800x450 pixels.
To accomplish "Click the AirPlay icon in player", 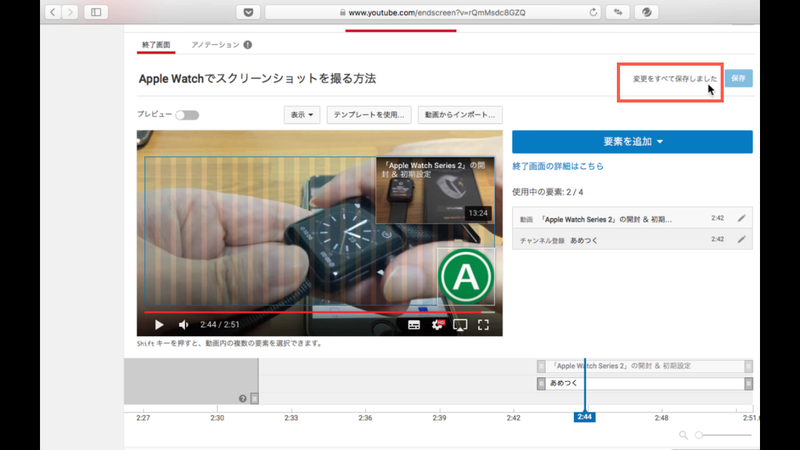I will click(460, 325).
